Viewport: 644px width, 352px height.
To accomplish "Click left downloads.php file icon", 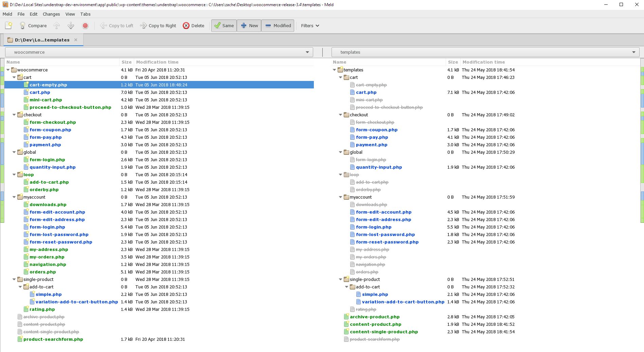I will tap(26, 204).
